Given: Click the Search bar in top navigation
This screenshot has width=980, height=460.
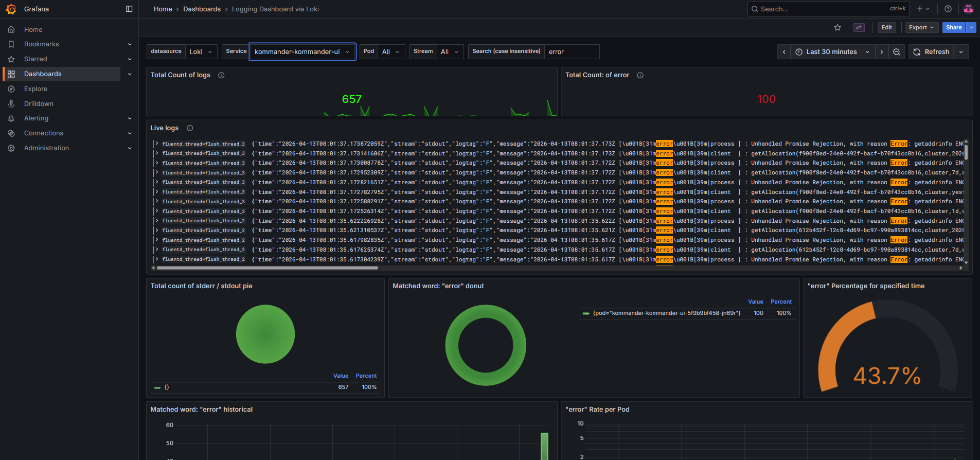Looking at the screenshot, I should [x=828, y=9].
